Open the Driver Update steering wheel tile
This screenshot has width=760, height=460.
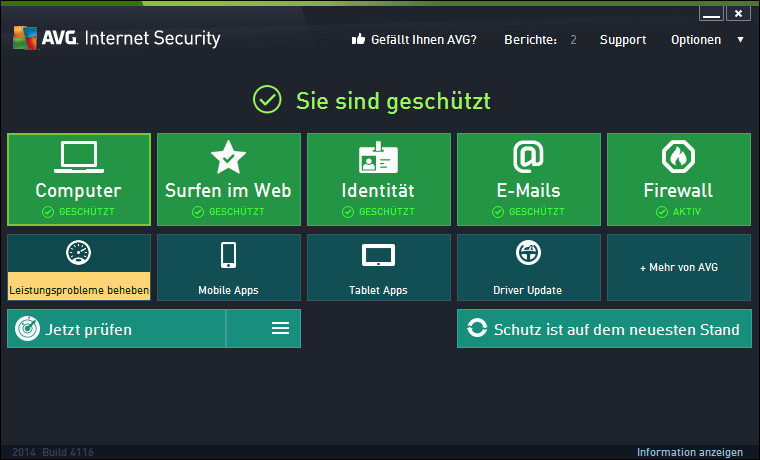(x=529, y=268)
